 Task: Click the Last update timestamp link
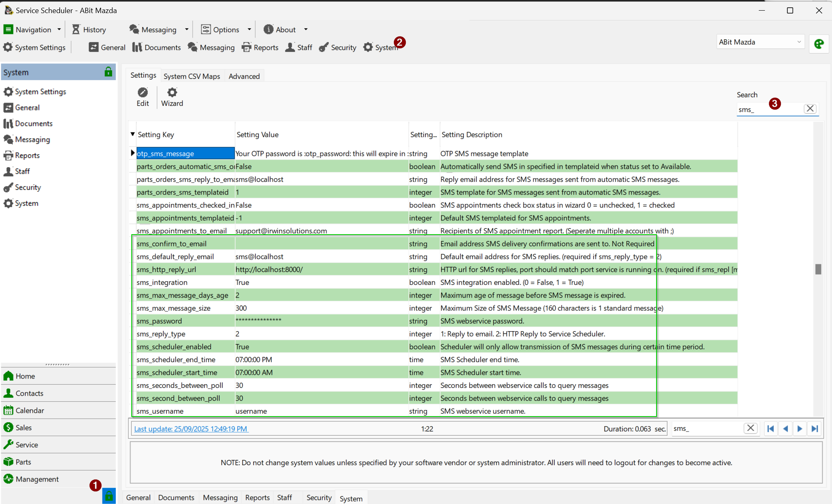pyautogui.click(x=191, y=429)
